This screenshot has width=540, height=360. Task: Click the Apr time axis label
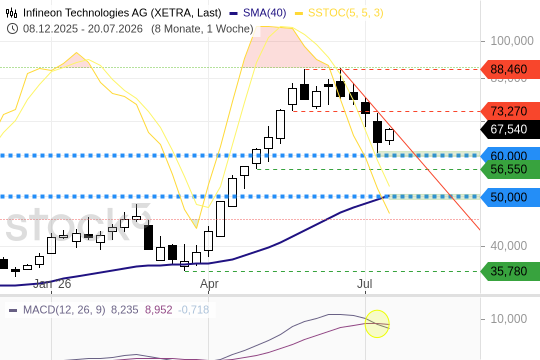(x=209, y=284)
